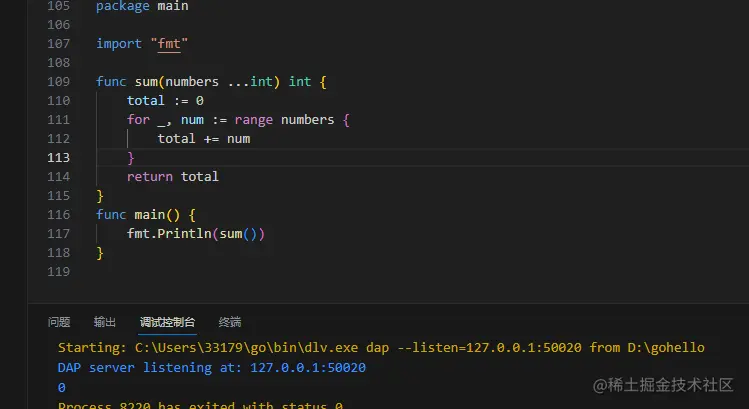Image resolution: width=749 pixels, height=409 pixels.
Task: Click closing brace on line 118
Action: click(100, 253)
